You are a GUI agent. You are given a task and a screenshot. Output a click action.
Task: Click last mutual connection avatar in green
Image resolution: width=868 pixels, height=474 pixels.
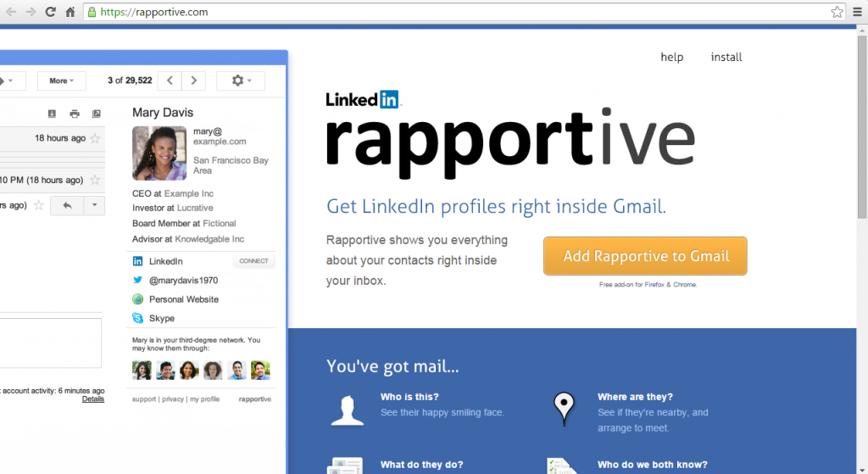pyautogui.click(x=260, y=370)
